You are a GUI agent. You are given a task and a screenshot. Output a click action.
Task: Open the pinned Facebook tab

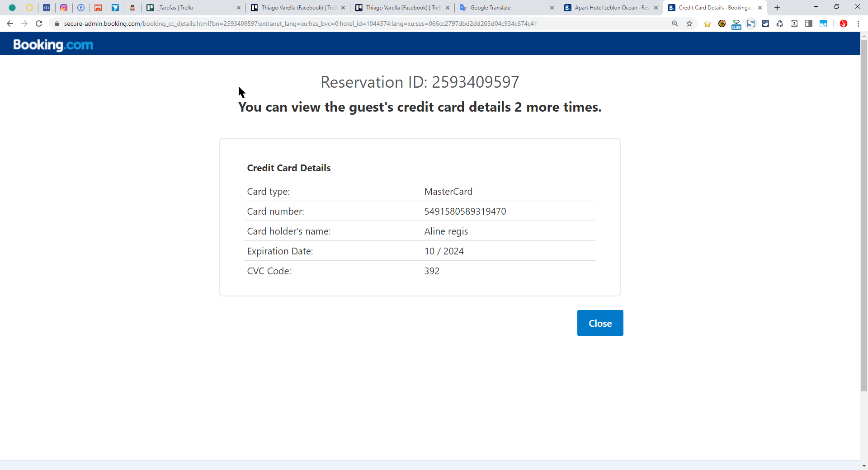tap(81, 8)
